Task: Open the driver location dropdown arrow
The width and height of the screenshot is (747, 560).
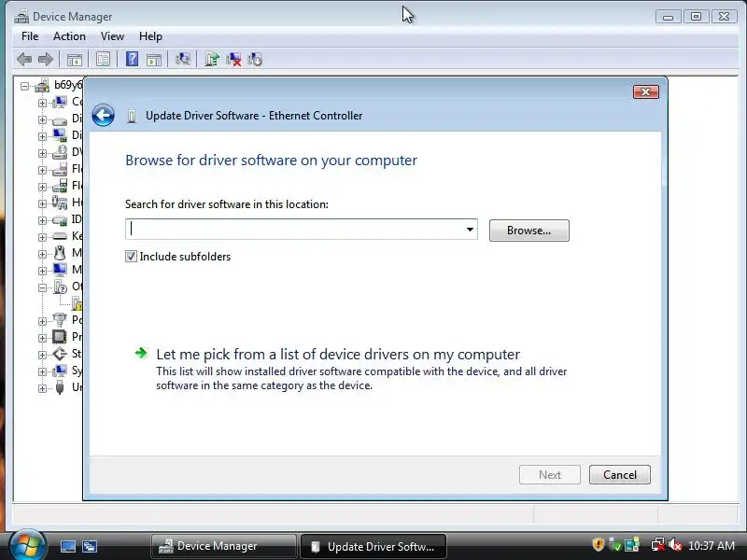Action: pyautogui.click(x=470, y=230)
